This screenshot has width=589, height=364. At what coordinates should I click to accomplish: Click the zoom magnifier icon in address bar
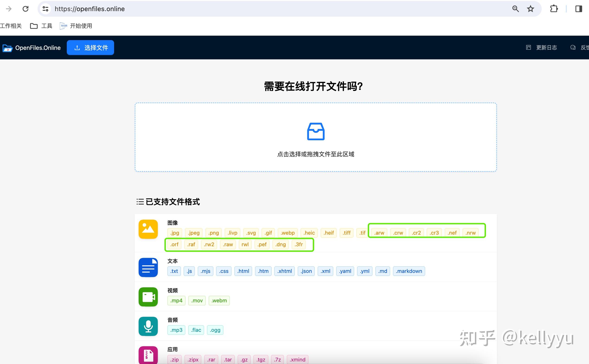(515, 9)
